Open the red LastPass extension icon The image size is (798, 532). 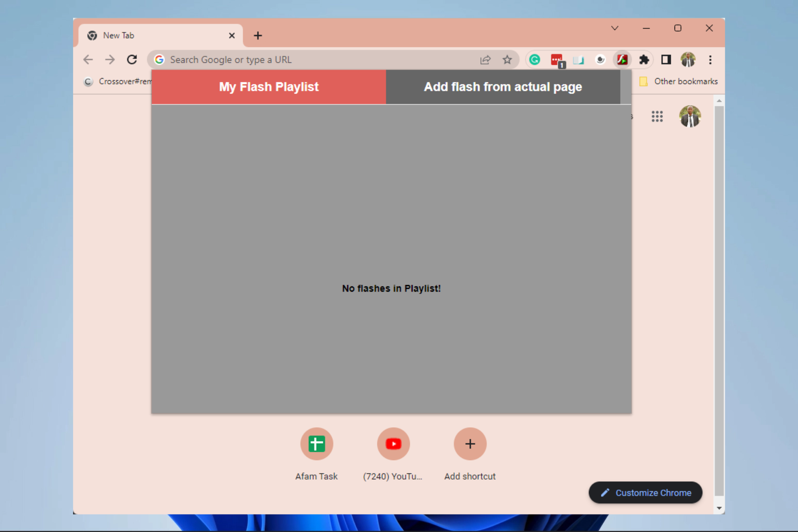pos(556,60)
